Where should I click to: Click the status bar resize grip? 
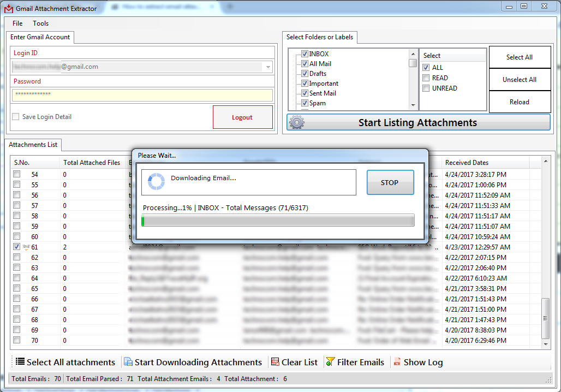point(548,380)
